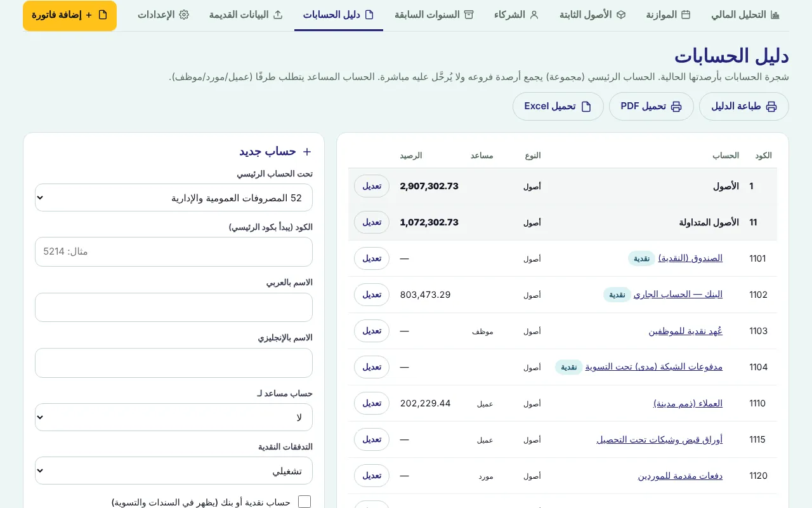Click the file icon on تحميل Excel

pyautogui.click(x=586, y=107)
